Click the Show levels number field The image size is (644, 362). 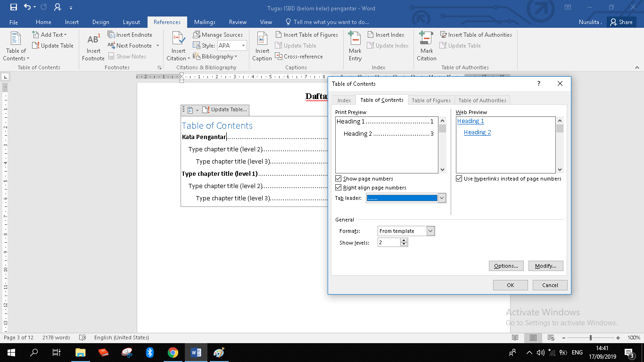389,242
